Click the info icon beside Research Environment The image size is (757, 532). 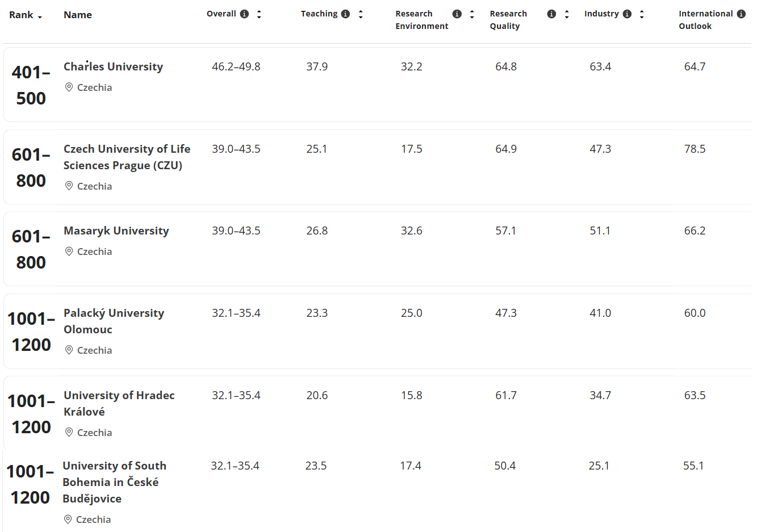coord(457,14)
